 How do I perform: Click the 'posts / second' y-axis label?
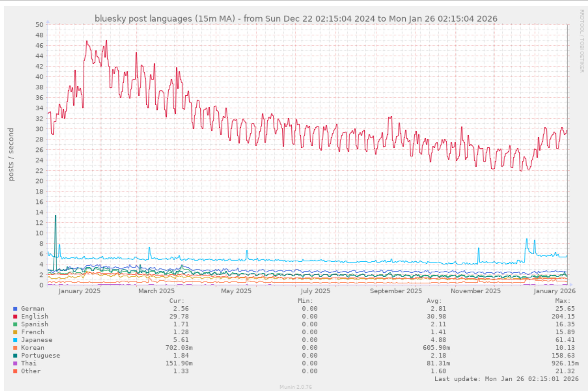[11, 154]
